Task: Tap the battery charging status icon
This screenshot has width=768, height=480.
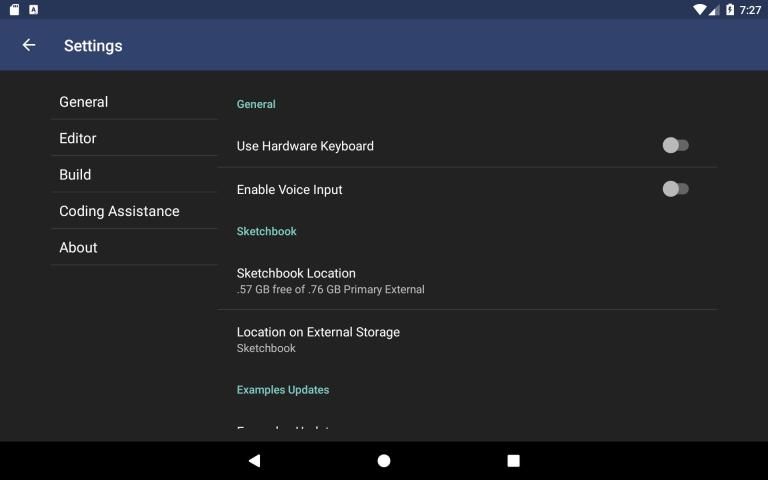Action: 729,9
